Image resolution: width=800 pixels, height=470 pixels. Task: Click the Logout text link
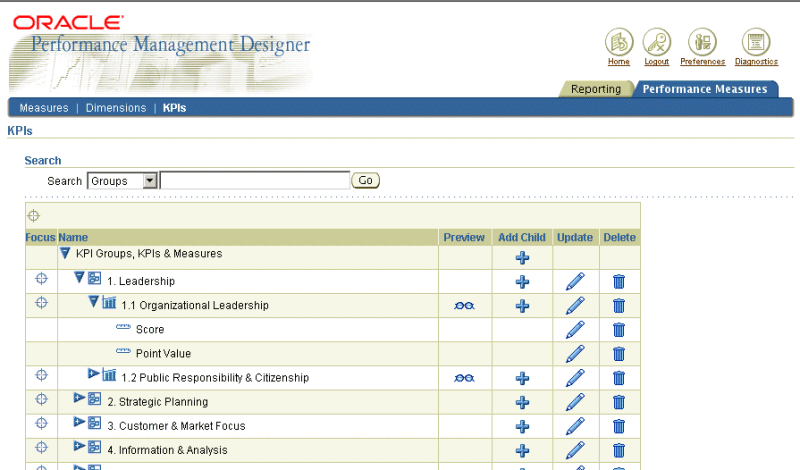pos(657,62)
